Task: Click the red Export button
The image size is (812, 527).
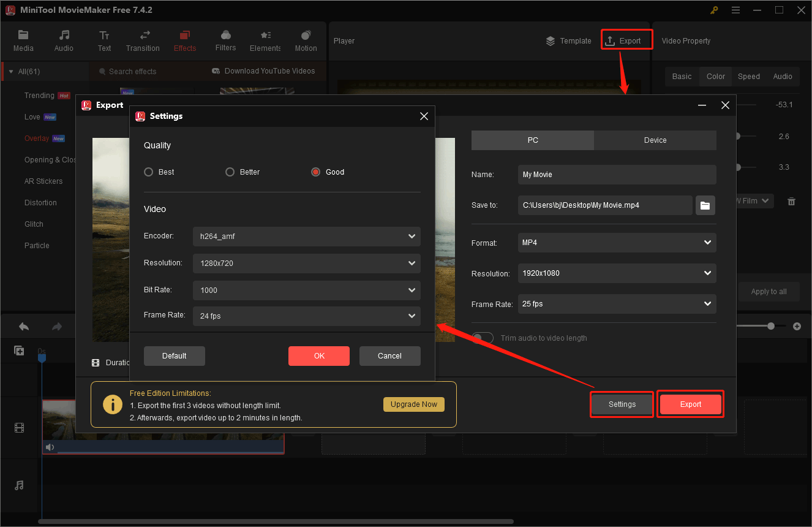Action: (691, 404)
